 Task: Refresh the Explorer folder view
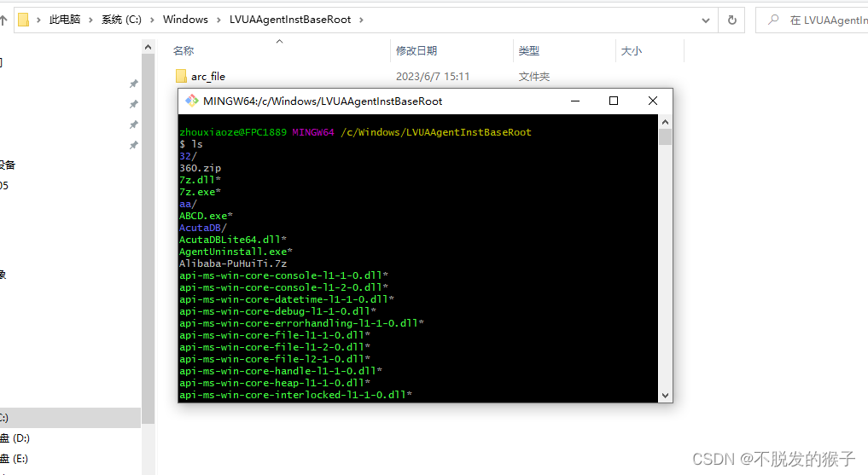[731, 20]
